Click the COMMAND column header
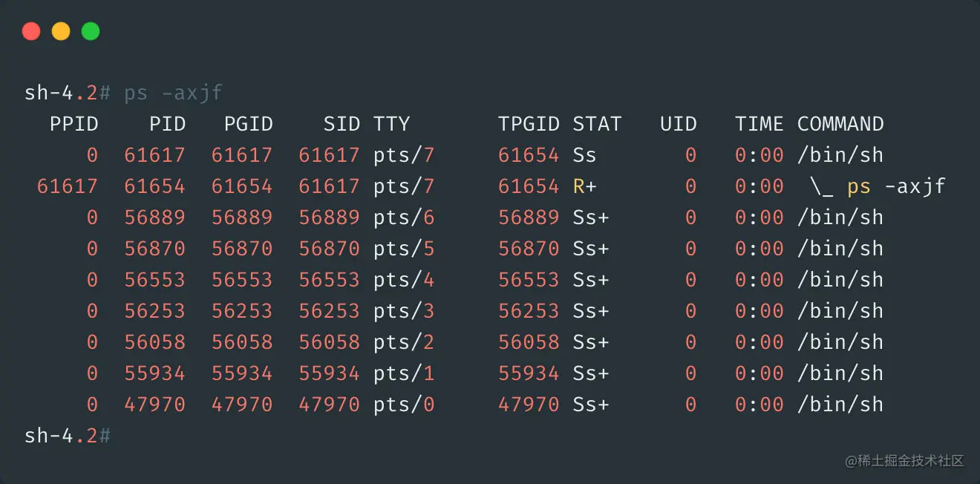 (x=840, y=124)
